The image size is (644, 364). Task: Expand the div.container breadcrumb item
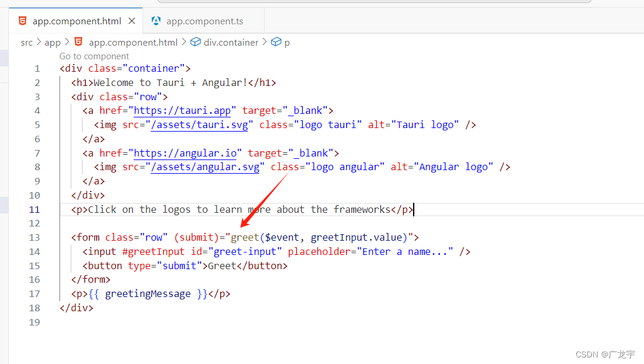point(231,43)
